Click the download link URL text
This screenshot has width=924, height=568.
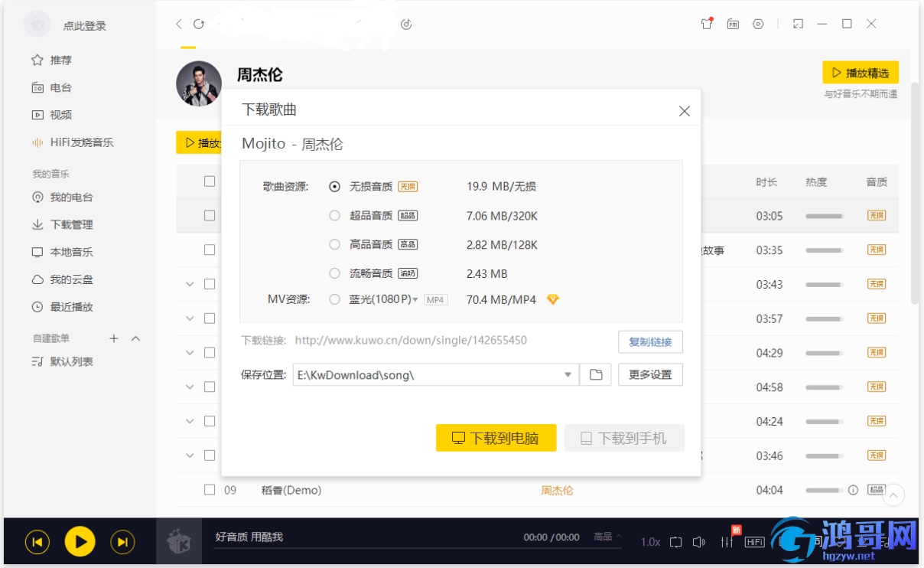pyautogui.click(x=411, y=341)
